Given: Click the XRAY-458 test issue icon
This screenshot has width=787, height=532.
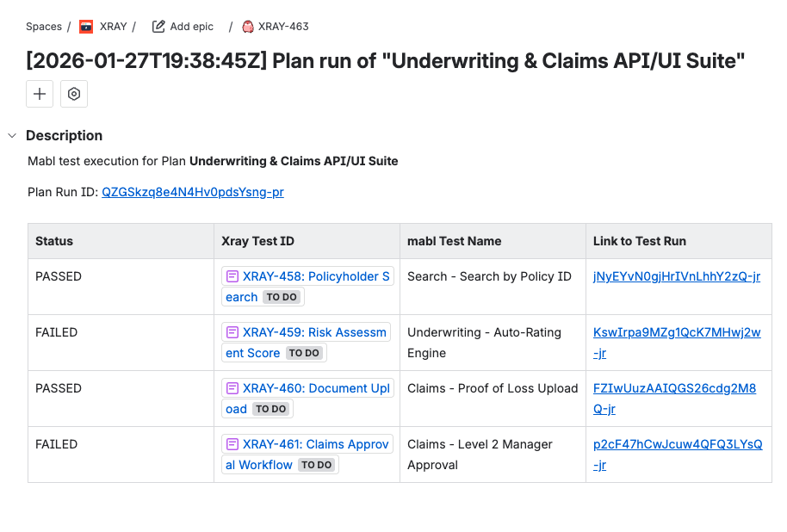Looking at the screenshot, I should [232, 276].
